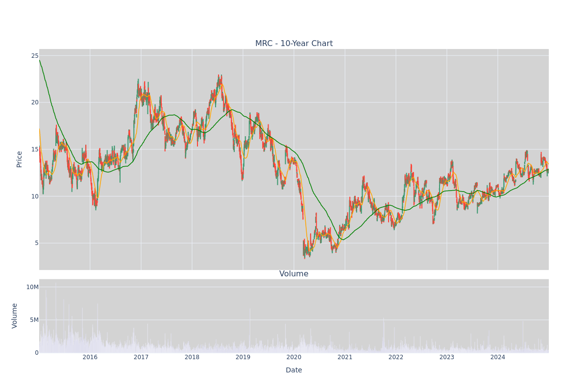The height and width of the screenshot is (392, 588).
Task: Click the "2024" date tick label
Action: click(498, 357)
